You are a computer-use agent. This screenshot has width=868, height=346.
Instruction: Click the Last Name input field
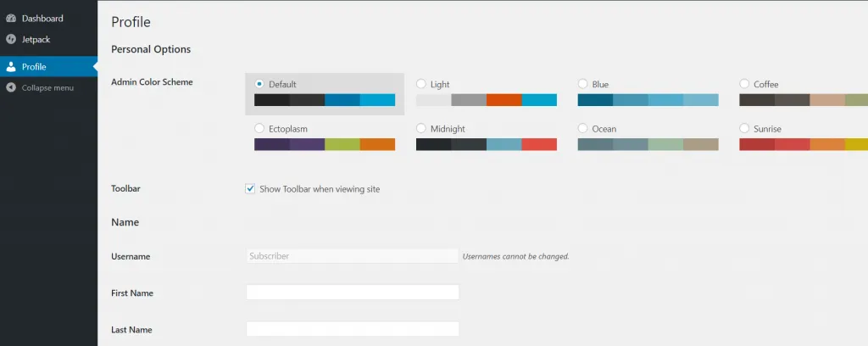click(353, 329)
